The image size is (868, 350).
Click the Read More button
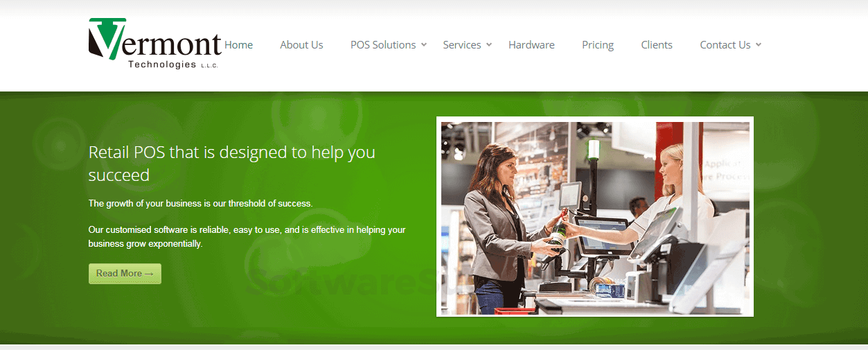[x=125, y=274]
